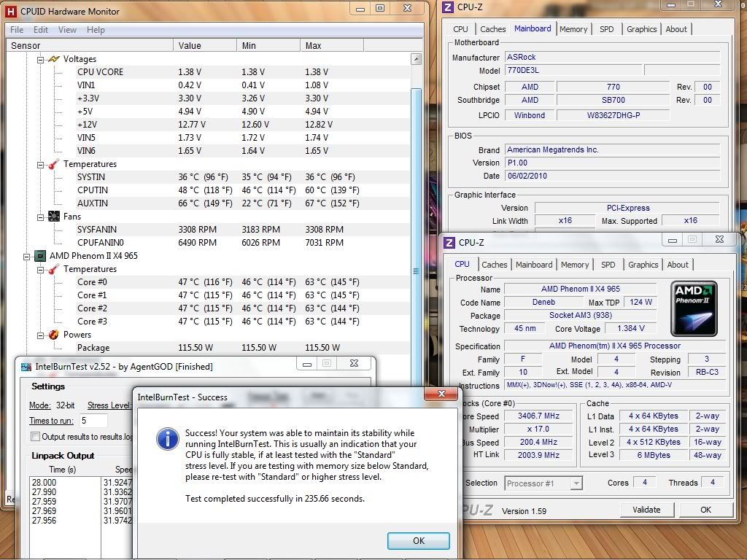Close the IntelBurnTest Success dialog
This screenshot has width=747, height=560.
coord(441,394)
